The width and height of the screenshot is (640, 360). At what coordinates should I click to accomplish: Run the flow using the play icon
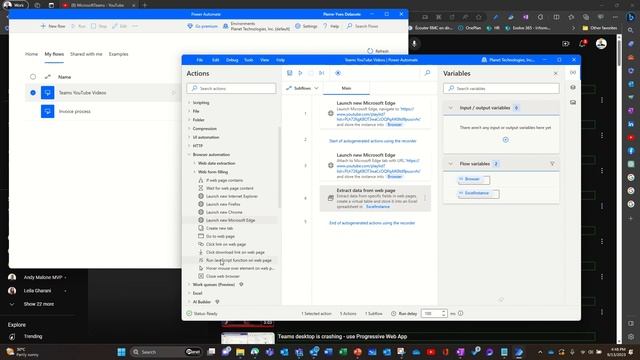click(x=300, y=73)
